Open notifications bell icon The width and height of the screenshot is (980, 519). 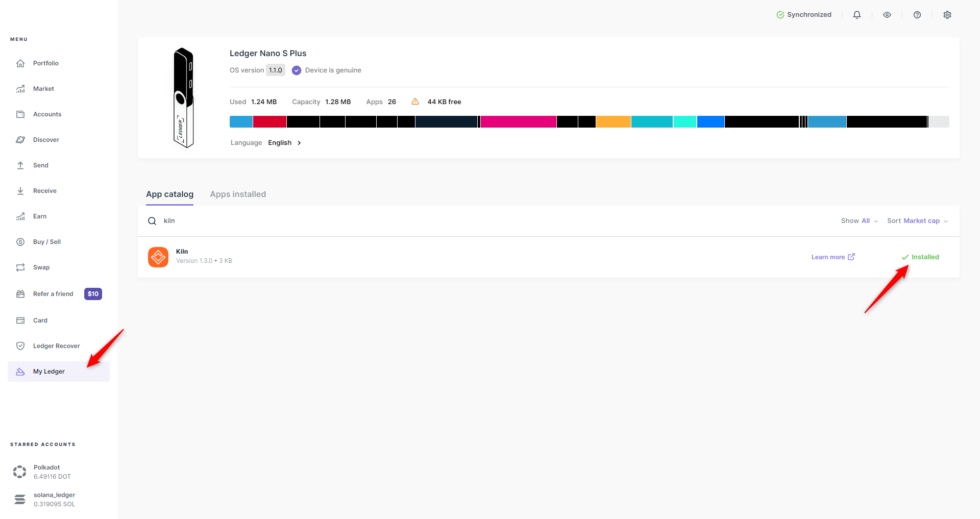(857, 15)
